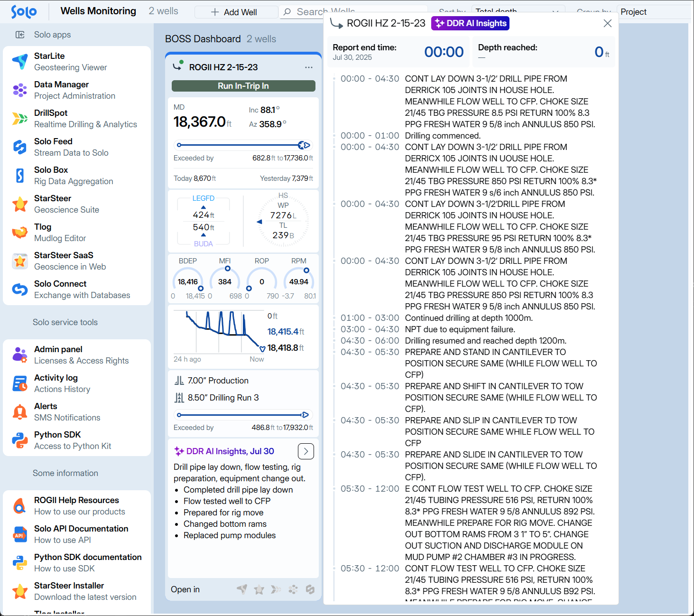
Task: Click 'Replaced pump modules' bullet
Action: [x=230, y=535]
